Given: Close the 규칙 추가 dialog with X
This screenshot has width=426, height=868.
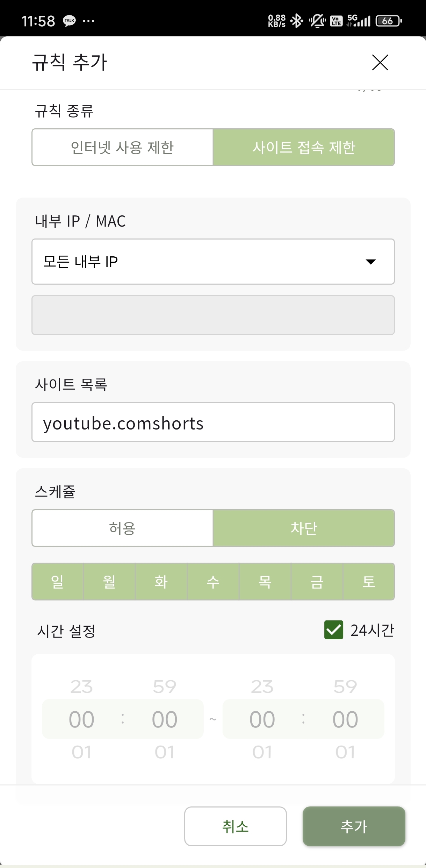Looking at the screenshot, I should 380,63.
